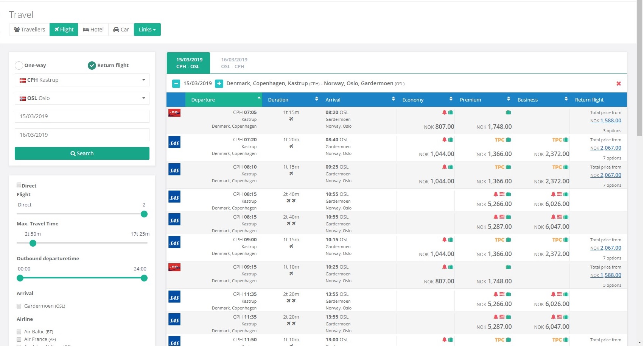
Task: Click the 00:00 outbound departure time handle
Action: click(x=20, y=278)
